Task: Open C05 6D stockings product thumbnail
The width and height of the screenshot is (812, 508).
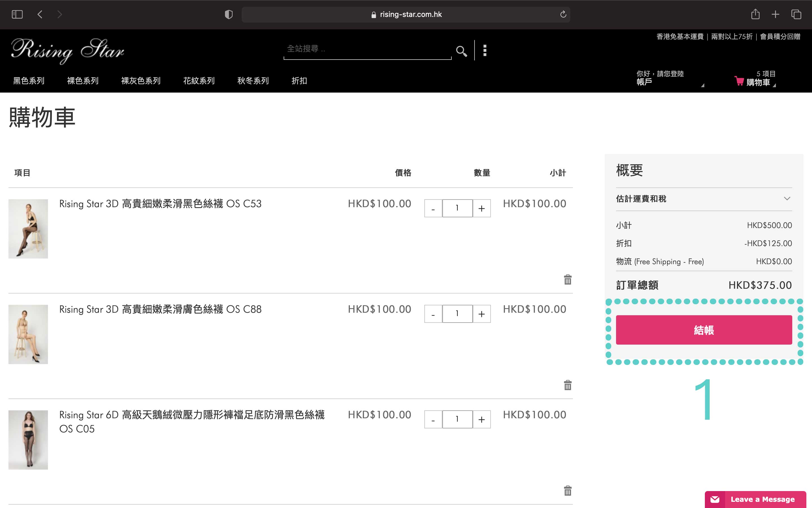Action: point(28,440)
